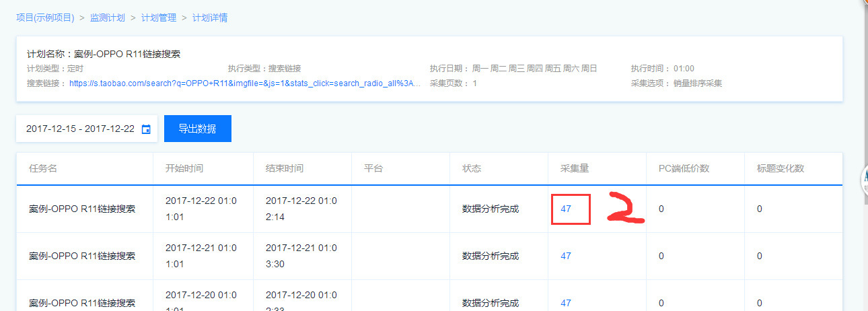Click end time 2017-12-22 01:02:14
Image resolution: width=868 pixels, height=311 pixels.
coord(301,209)
